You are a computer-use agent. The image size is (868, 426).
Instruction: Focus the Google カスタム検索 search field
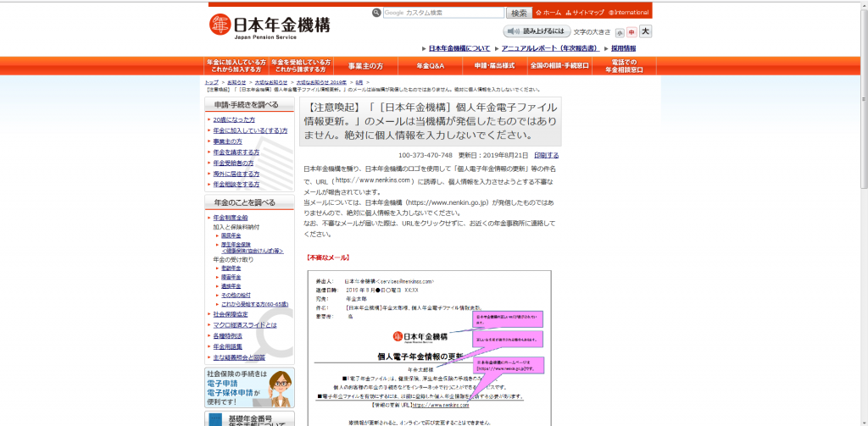click(443, 12)
